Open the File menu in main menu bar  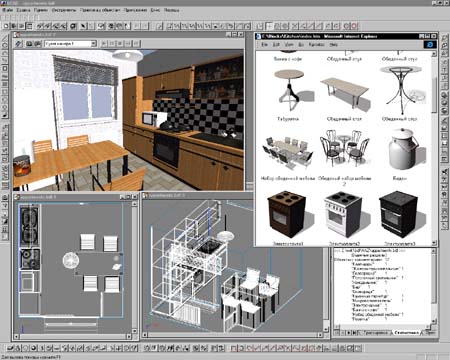[7, 10]
